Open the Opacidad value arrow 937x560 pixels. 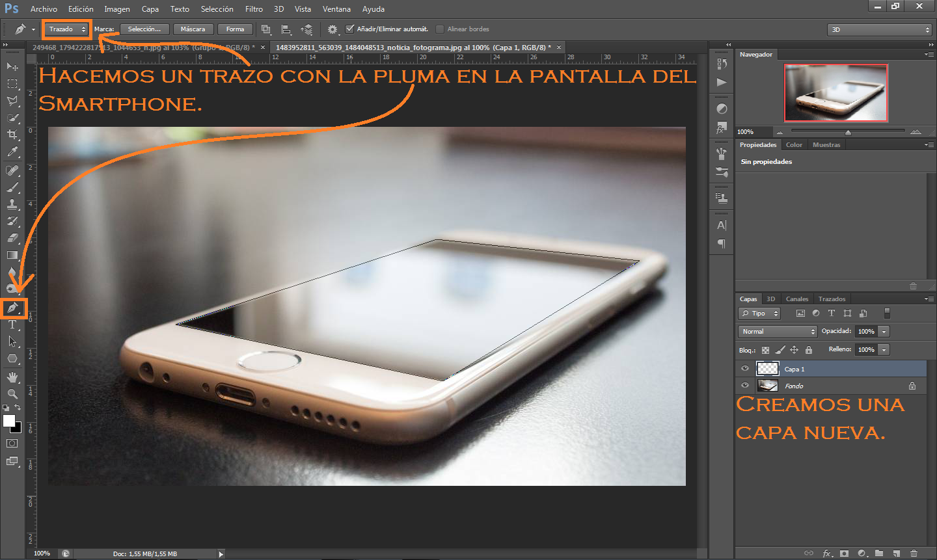coord(884,332)
